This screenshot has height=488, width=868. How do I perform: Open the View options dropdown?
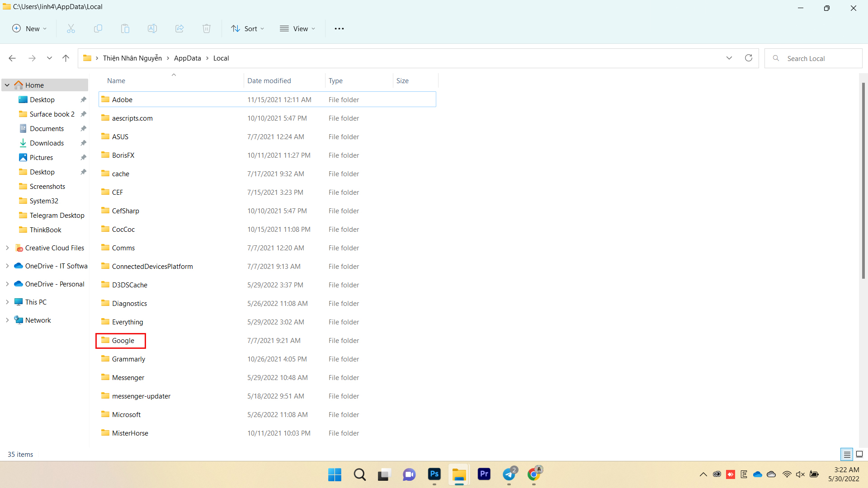297,28
